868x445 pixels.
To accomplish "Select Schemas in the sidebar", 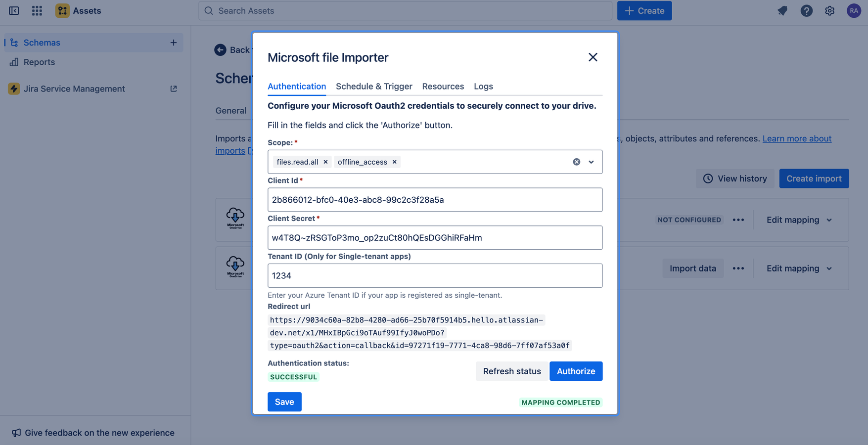I will pos(94,43).
